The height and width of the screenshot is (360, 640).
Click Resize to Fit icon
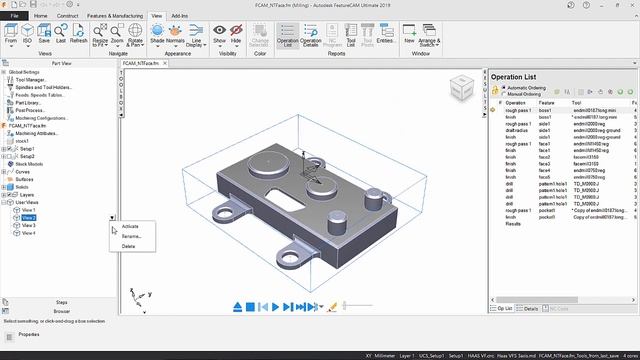click(x=100, y=31)
